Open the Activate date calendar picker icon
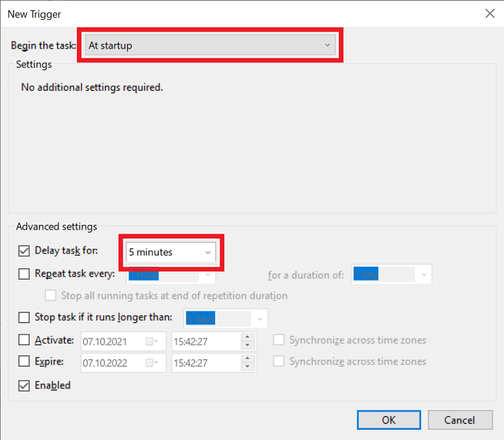Screen dimensions: 504x440 click(x=152, y=341)
